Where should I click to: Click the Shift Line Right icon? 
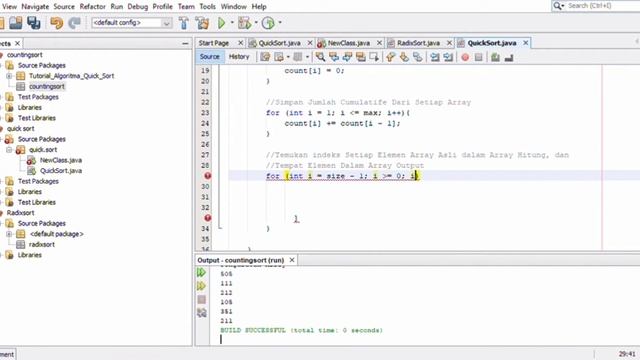(448, 57)
